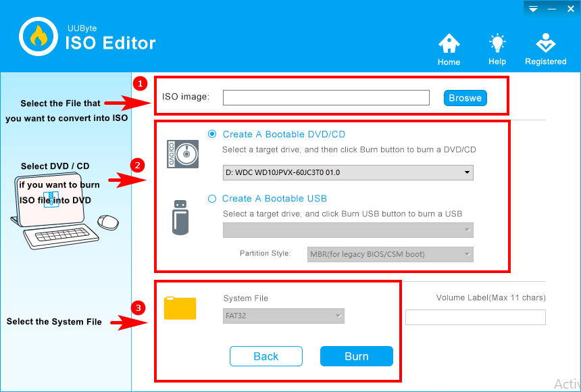This screenshot has width=581, height=392.
Task: Click the CD/DVD disc icon
Action: click(182, 154)
